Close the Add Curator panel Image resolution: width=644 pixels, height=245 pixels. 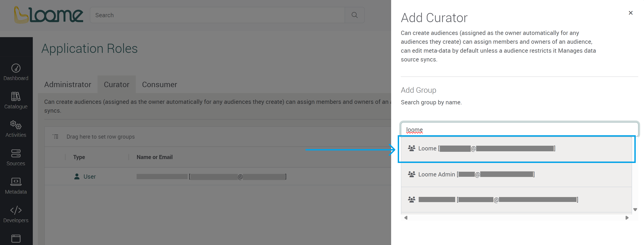pyautogui.click(x=630, y=13)
